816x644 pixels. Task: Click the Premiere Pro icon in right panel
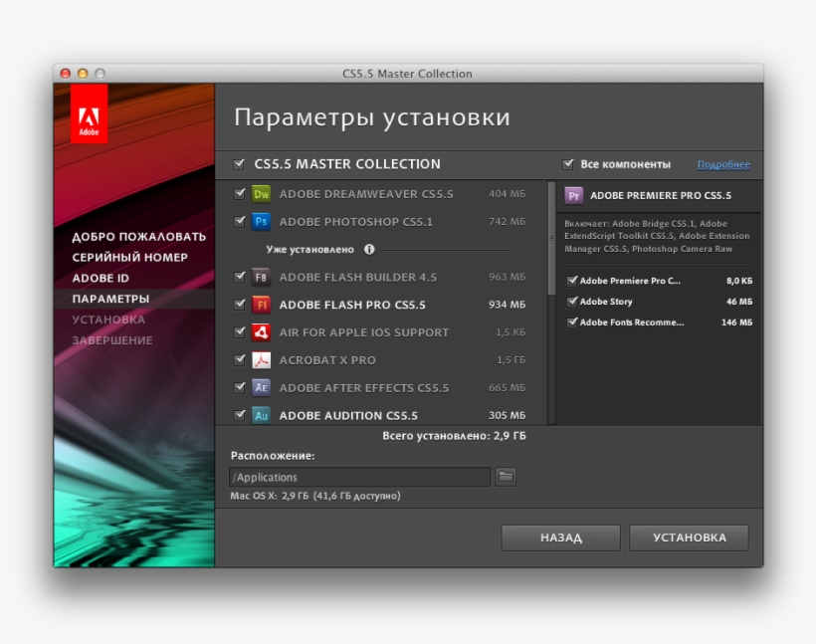[574, 195]
